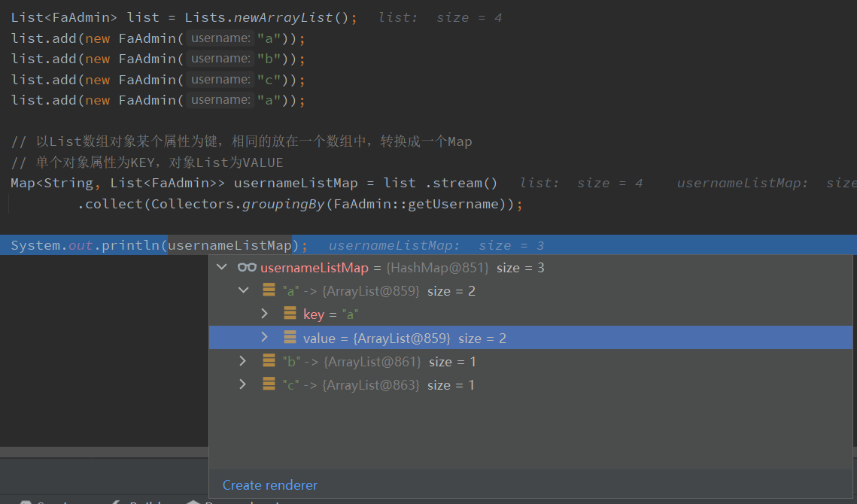Expand the value = ArrayList@859 node
The image size is (857, 504).
pyautogui.click(x=264, y=337)
